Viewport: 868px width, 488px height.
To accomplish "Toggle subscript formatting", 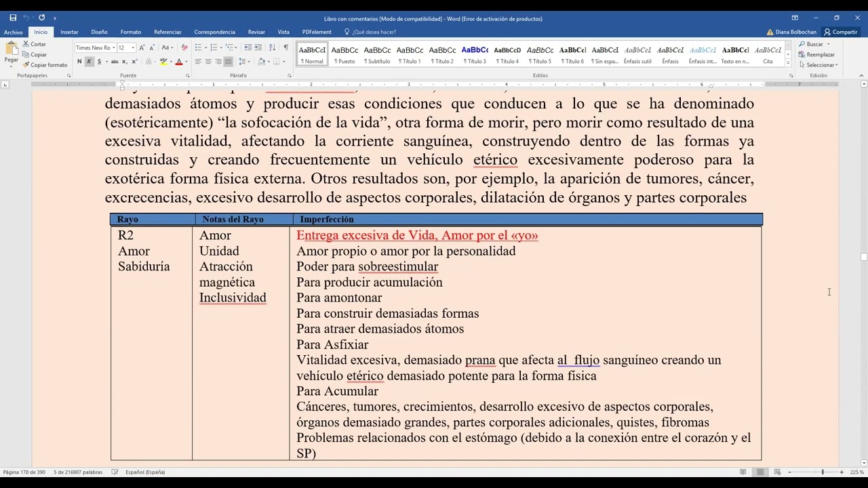I will coord(124,62).
